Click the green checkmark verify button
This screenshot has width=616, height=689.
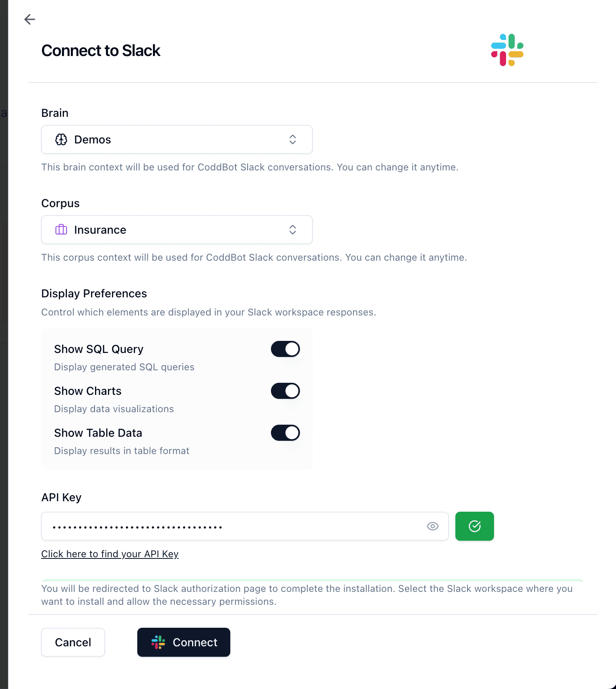[x=474, y=526]
